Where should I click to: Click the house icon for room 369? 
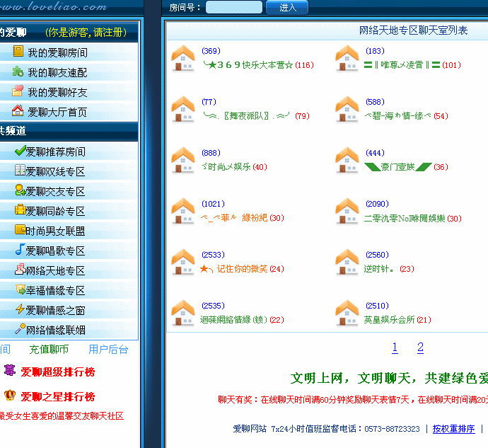tap(183, 59)
